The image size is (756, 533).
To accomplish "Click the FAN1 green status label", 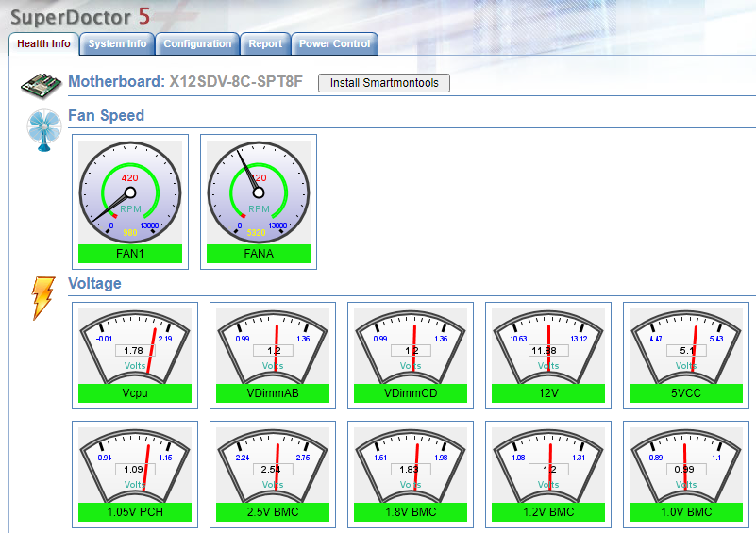I will (x=130, y=254).
